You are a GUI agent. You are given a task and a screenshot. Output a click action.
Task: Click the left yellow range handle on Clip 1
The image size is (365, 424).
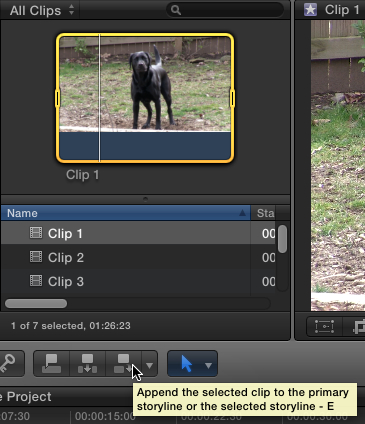[x=57, y=99]
